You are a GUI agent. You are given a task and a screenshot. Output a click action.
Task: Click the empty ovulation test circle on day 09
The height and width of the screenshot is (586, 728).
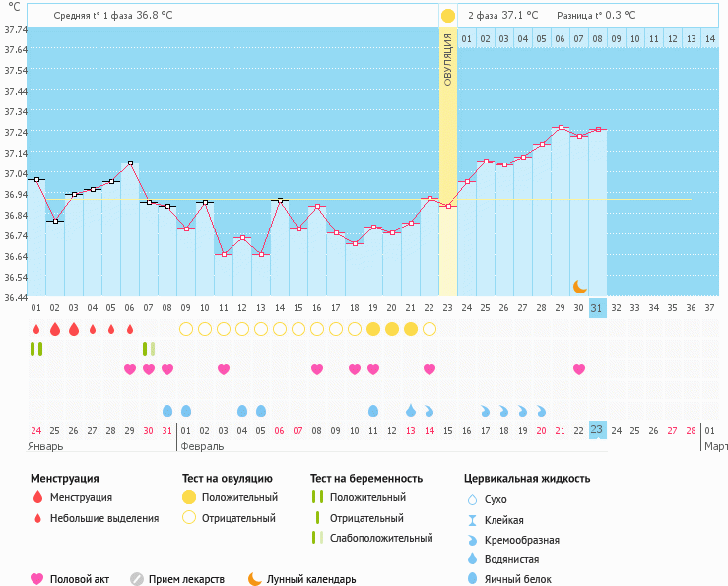pyautogui.click(x=186, y=329)
